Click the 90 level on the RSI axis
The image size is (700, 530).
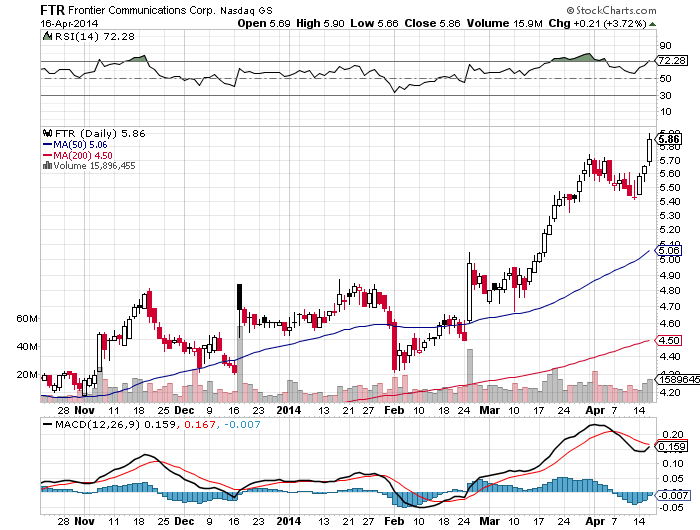click(665, 46)
